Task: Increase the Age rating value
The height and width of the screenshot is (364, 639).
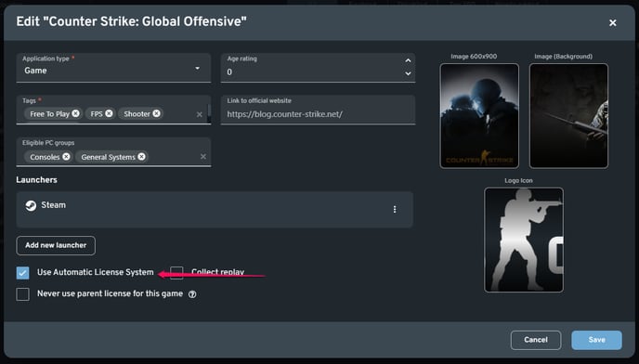Action: point(408,60)
